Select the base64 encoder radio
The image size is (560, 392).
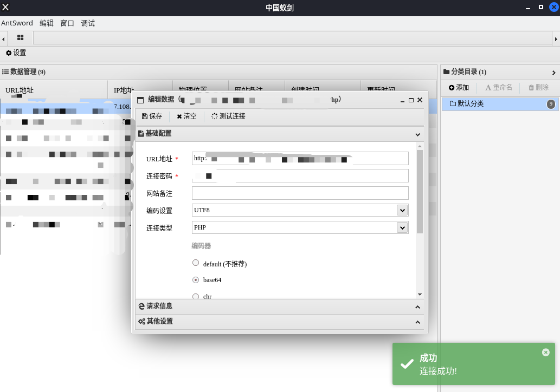[x=196, y=280]
